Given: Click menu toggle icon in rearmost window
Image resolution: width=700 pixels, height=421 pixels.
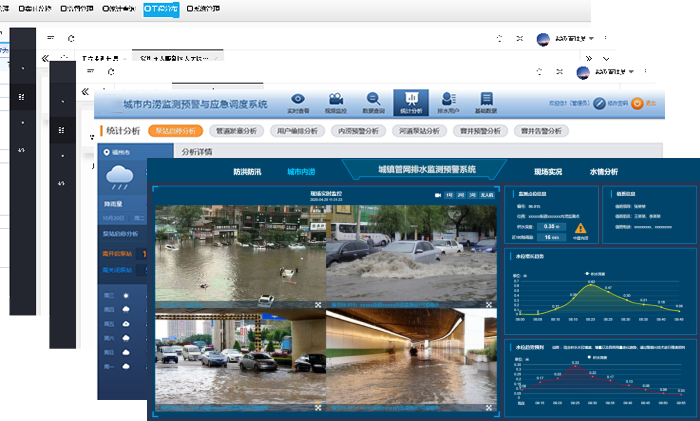Looking at the screenshot, I should point(50,38).
